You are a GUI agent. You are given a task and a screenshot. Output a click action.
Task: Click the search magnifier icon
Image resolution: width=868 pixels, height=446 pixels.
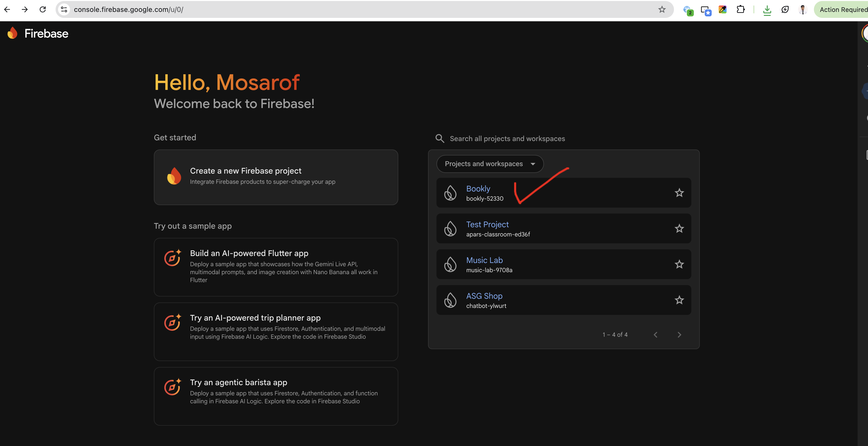[x=439, y=138]
